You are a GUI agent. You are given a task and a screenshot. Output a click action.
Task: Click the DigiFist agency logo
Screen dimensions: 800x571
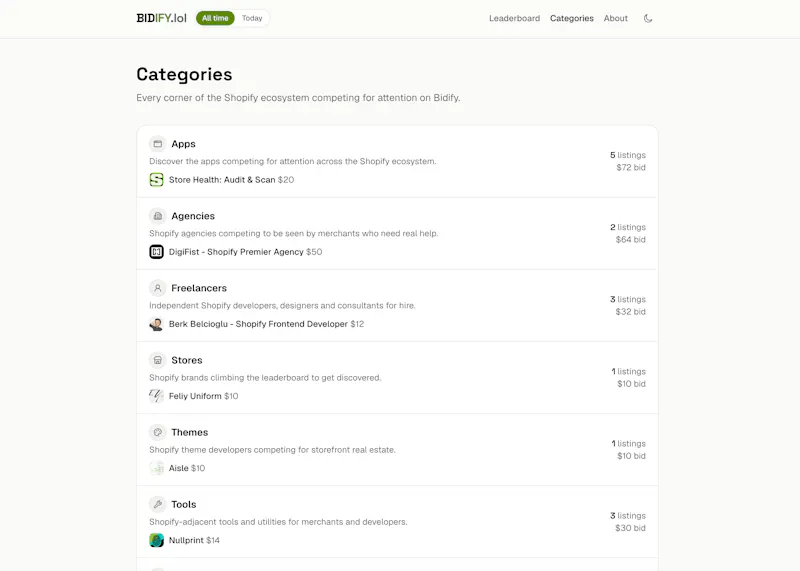157,252
